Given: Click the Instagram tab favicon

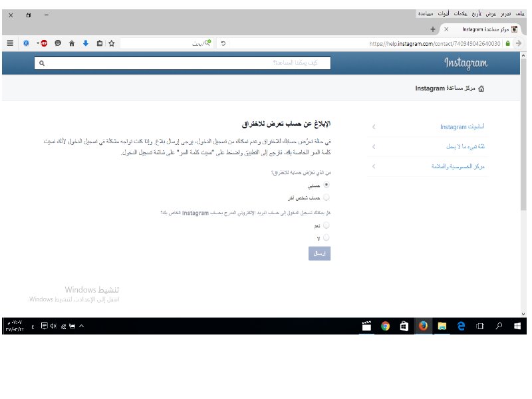Looking at the screenshot, I should pyautogui.click(x=514, y=29).
